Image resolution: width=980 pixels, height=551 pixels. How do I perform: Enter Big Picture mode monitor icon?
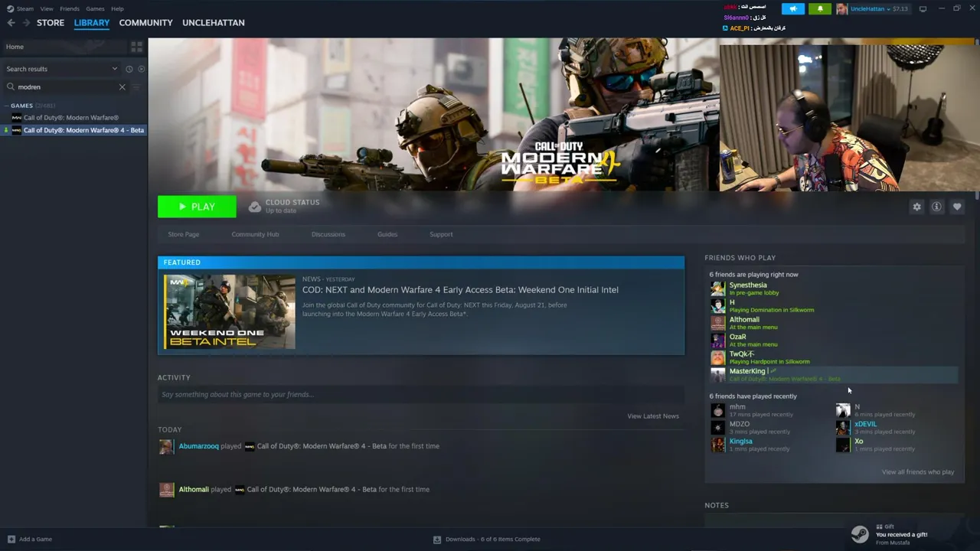tap(923, 8)
